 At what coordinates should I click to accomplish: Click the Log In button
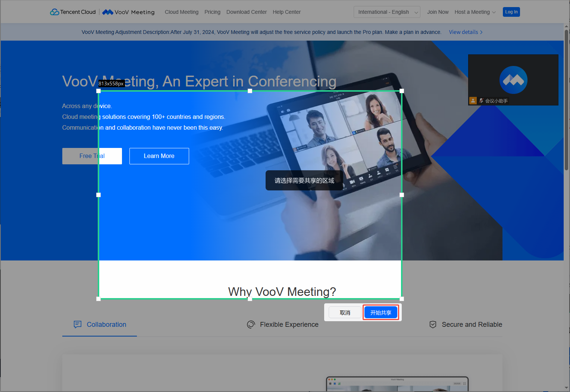tap(511, 12)
